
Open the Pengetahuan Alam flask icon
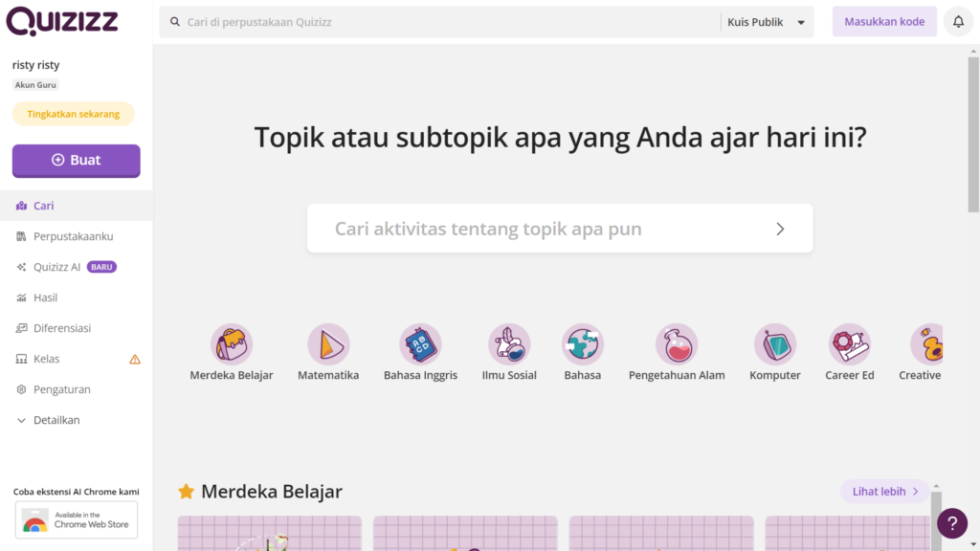click(x=677, y=344)
